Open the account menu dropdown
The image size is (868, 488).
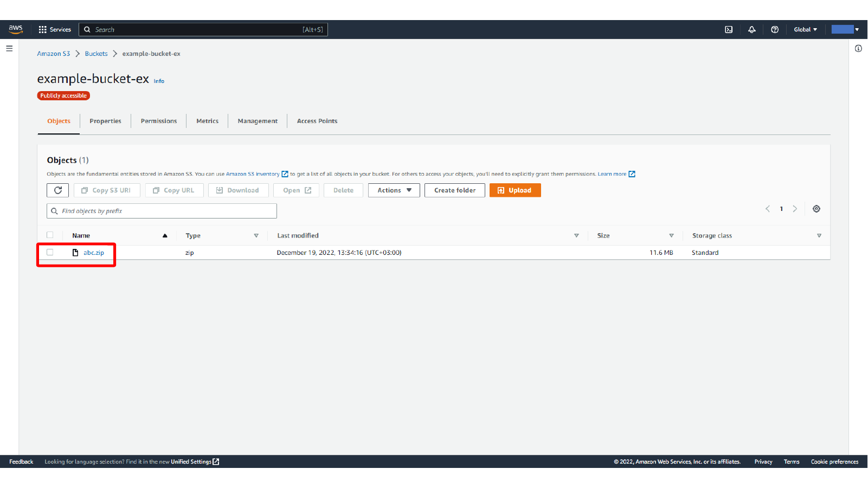coord(845,29)
